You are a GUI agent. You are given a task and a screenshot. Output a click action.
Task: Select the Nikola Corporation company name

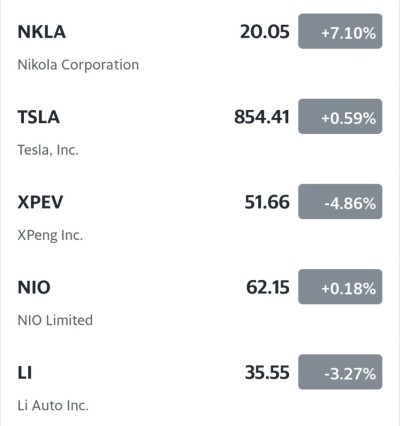[78, 65]
